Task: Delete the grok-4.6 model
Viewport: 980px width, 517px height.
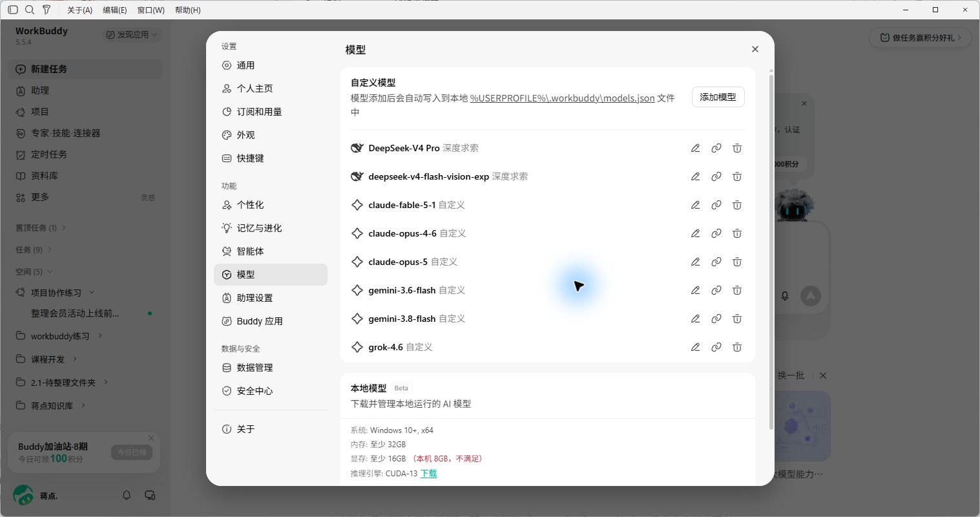Action: (736, 347)
